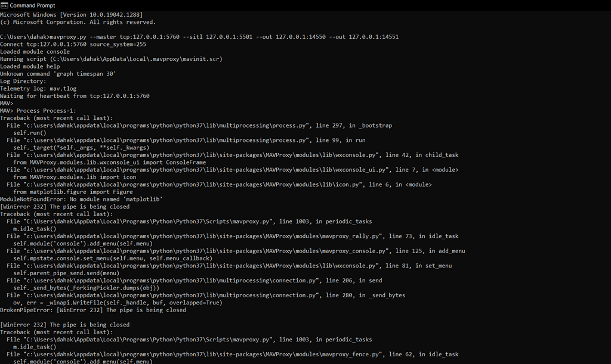Click the 'self.parent_pipe_send.send(menu)' line
The width and height of the screenshot is (611, 364).
(66, 273)
